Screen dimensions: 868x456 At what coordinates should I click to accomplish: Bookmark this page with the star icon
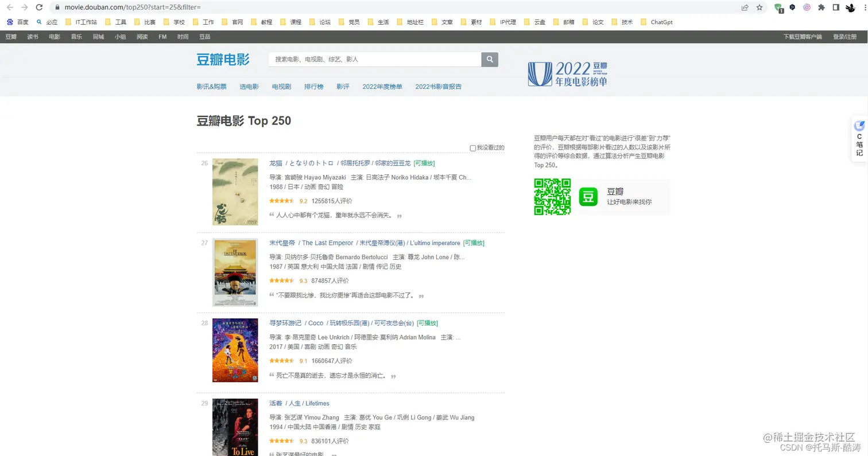point(759,7)
